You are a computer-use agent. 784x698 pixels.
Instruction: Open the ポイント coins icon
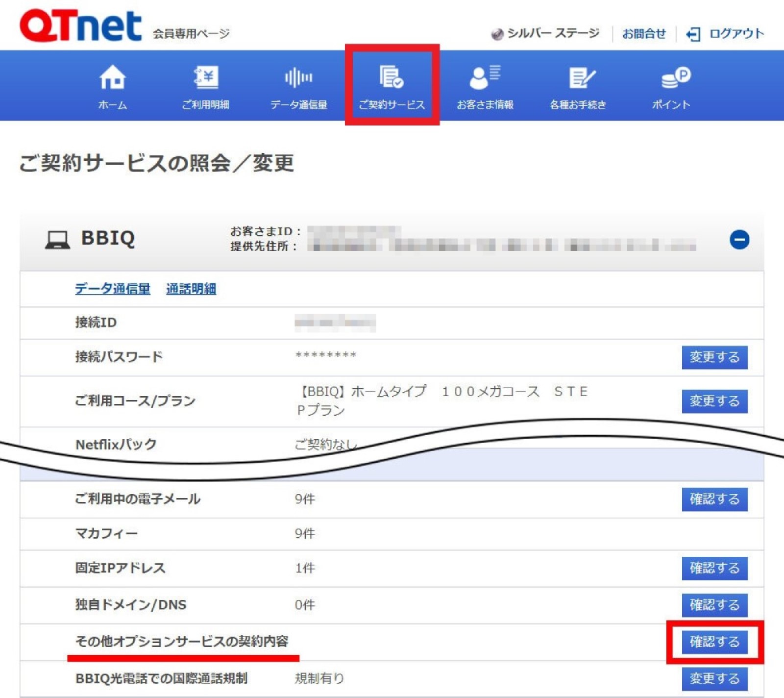(x=675, y=77)
